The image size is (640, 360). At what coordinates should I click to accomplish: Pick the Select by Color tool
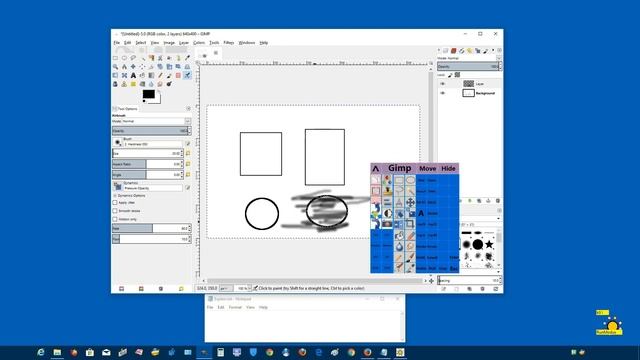coord(151,58)
